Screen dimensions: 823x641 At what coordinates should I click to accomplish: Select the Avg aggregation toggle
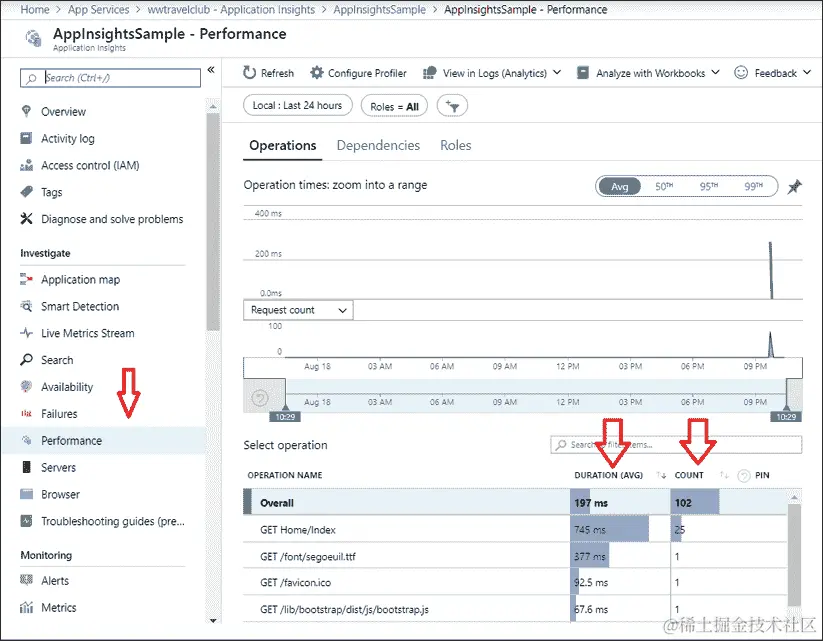[619, 186]
